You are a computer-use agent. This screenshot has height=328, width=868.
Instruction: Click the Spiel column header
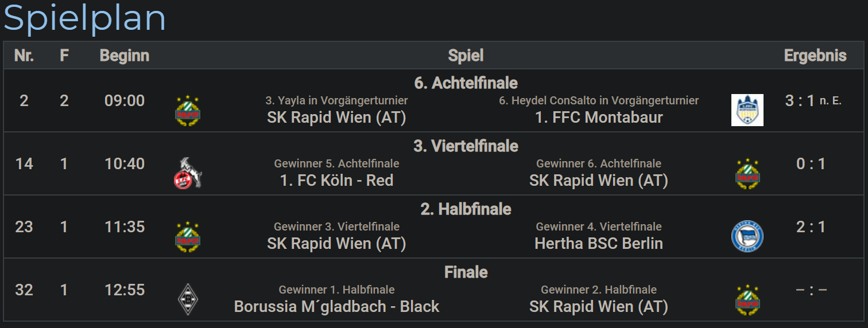[x=466, y=56]
